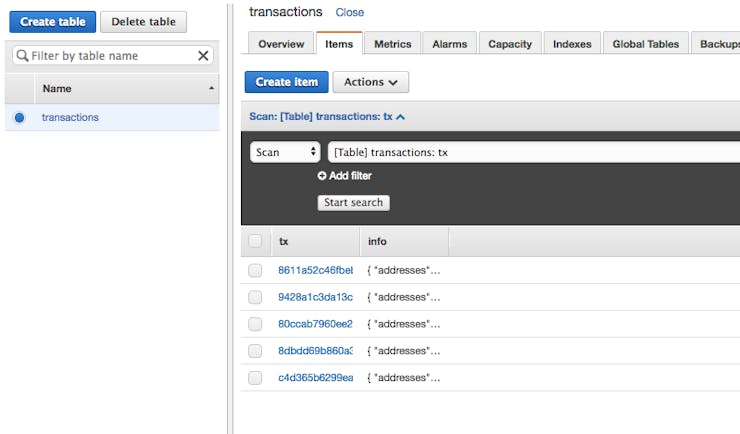Open item c4d365b6299ea link

coord(315,378)
